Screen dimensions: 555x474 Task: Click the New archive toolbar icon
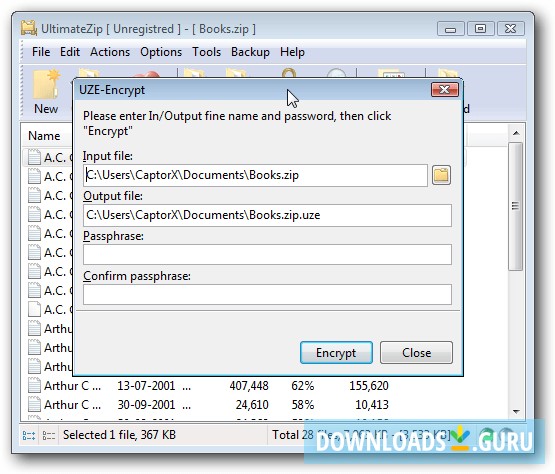(x=46, y=92)
